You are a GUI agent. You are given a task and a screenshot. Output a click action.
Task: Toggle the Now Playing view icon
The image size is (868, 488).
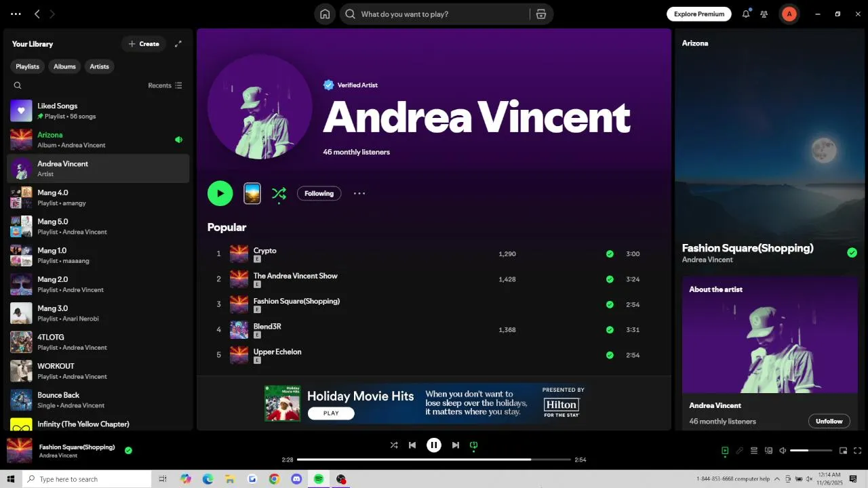(x=725, y=451)
